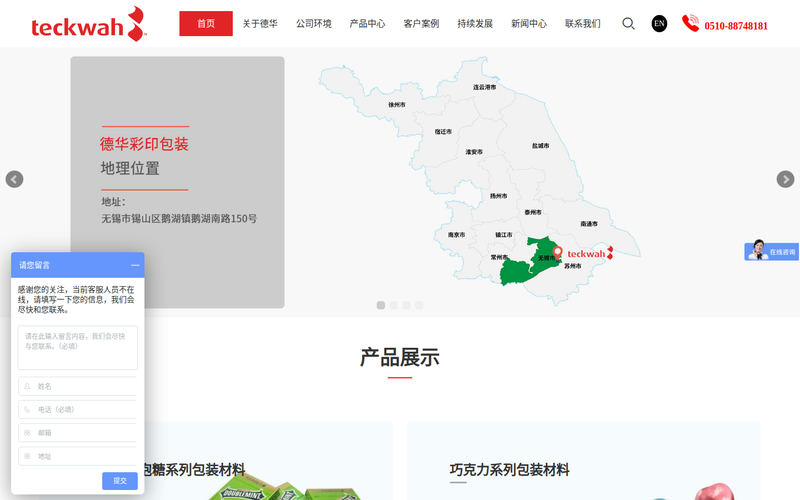Open the 联系我们 menu
This screenshot has width=800, height=500.
583,23
